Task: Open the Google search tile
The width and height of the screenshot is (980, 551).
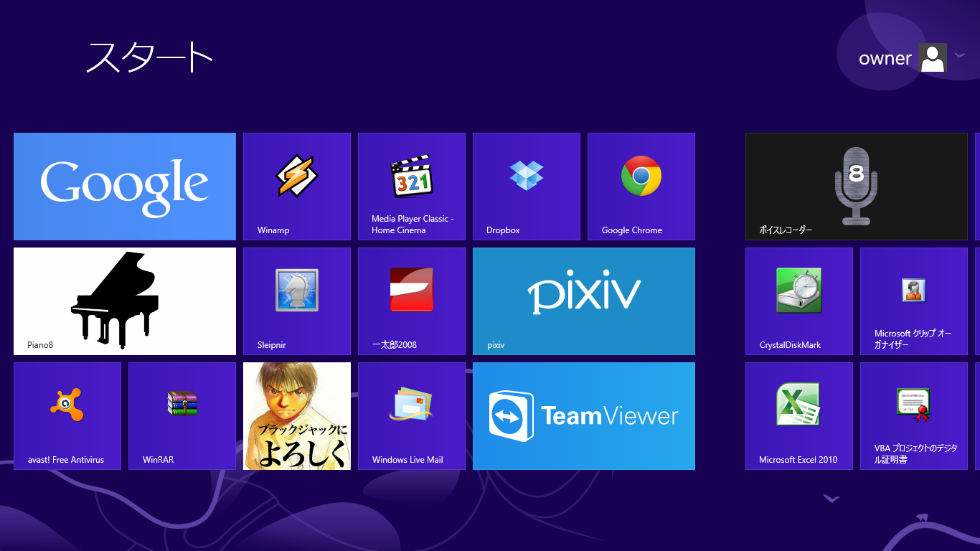Action: [125, 187]
